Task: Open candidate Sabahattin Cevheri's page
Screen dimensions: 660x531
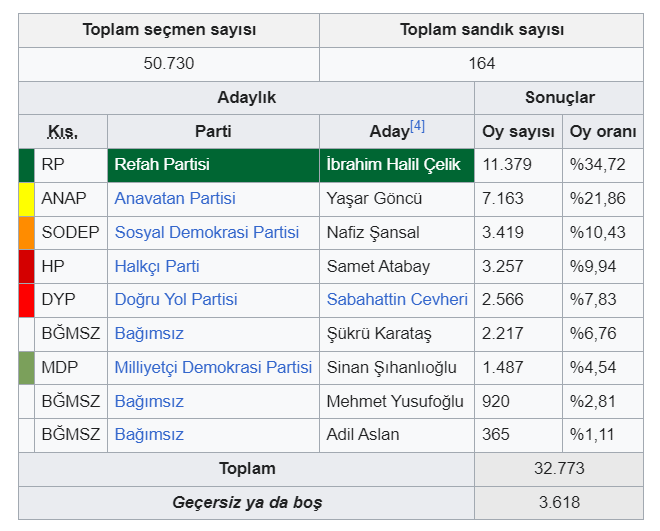Action: click(x=397, y=300)
